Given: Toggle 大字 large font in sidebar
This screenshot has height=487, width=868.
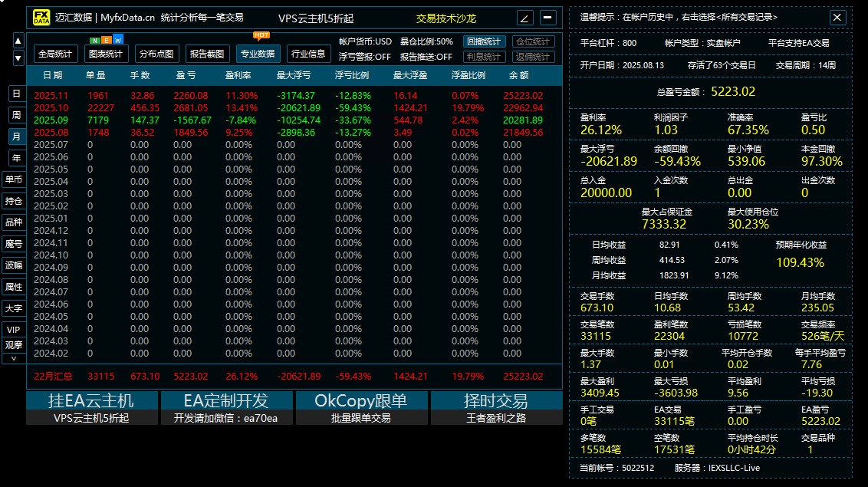Looking at the screenshot, I should (x=14, y=308).
